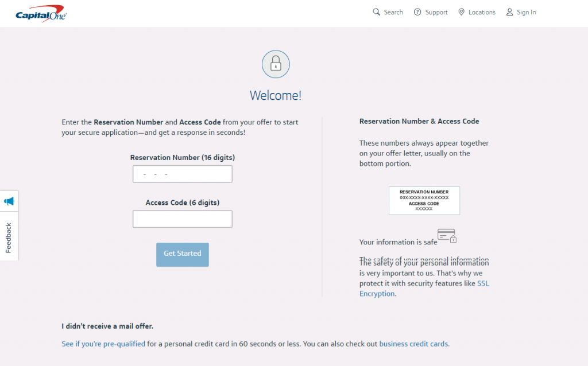Open the Support menu item
Viewport: 588px width, 366px height.
click(x=431, y=12)
